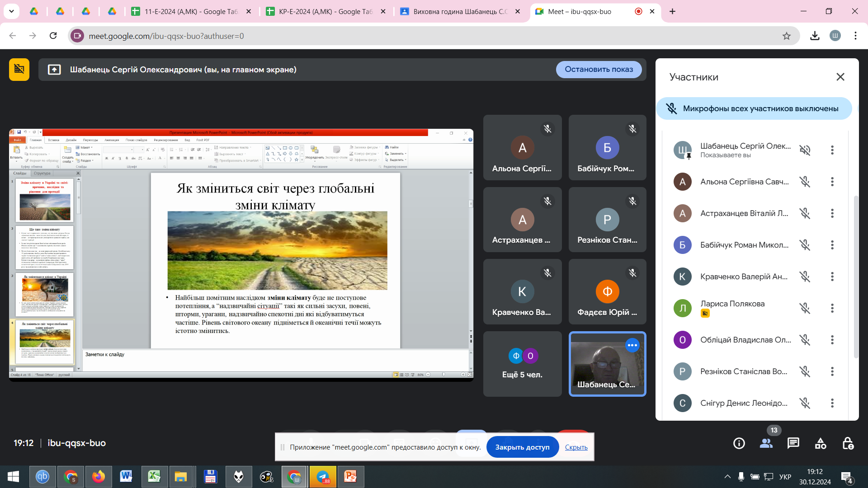This screenshot has height=488, width=868.
Task: Click the Скрыть link
Action: tap(576, 447)
